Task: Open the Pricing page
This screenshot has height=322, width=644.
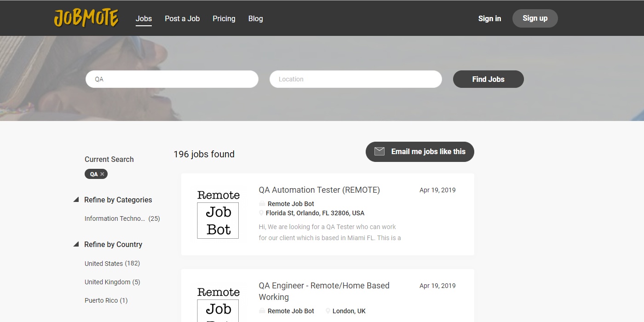Action: click(224, 19)
